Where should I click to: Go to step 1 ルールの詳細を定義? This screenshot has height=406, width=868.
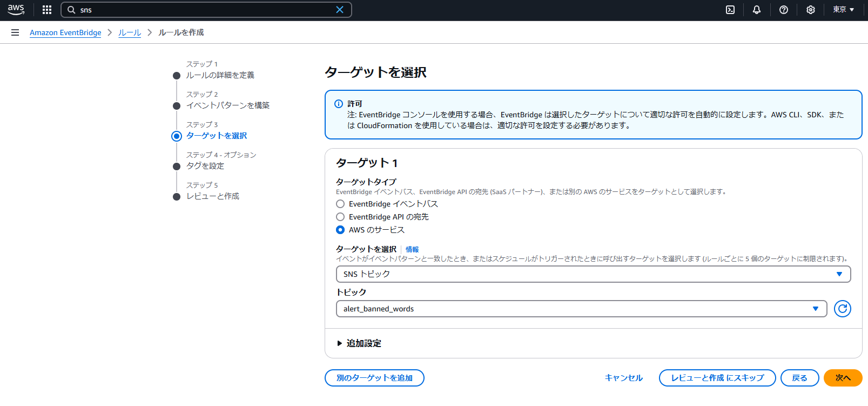coord(220,75)
